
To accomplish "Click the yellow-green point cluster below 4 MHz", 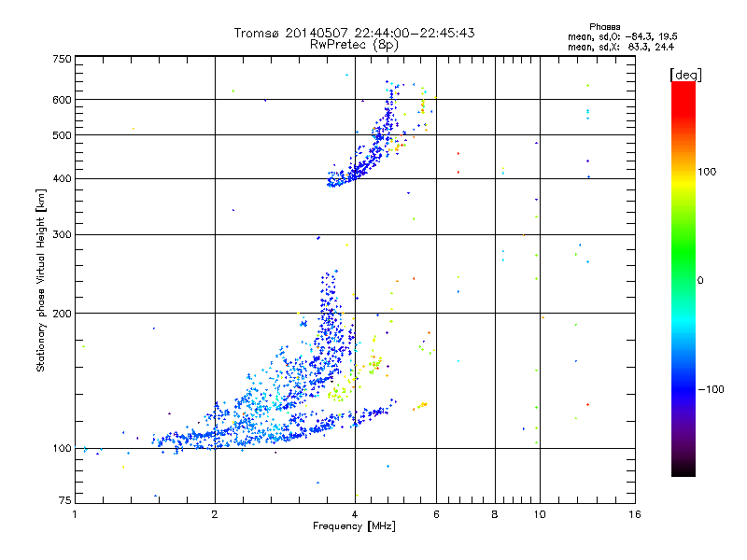I will [338, 393].
